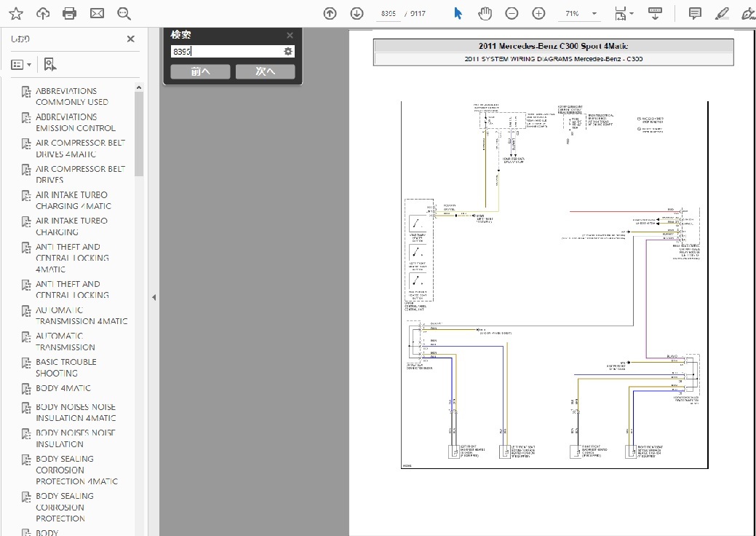Open the BODY 4MATIC bookmark
The height and width of the screenshot is (536, 756).
(x=63, y=388)
